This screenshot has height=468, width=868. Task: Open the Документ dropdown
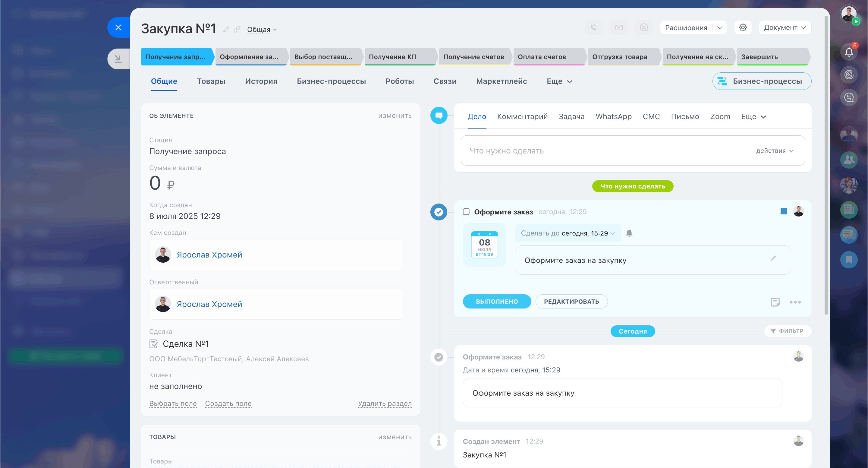(x=785, y=28)
